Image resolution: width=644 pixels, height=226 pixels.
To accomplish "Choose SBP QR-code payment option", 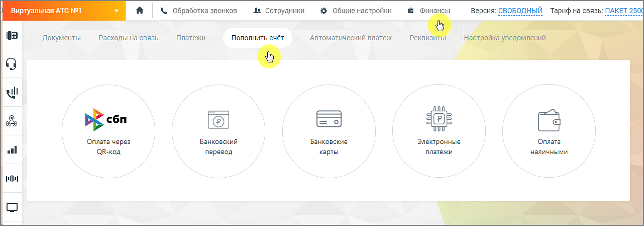I will 109,131.
